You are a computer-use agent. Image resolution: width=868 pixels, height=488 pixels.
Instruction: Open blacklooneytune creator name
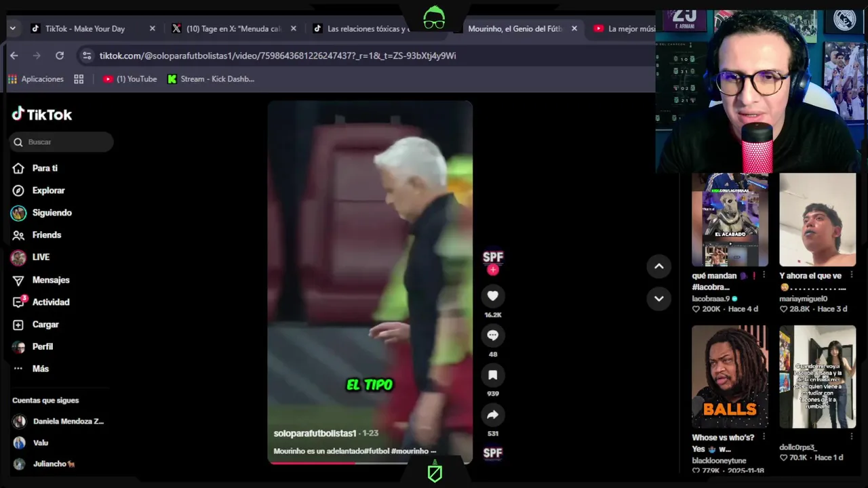719,460
